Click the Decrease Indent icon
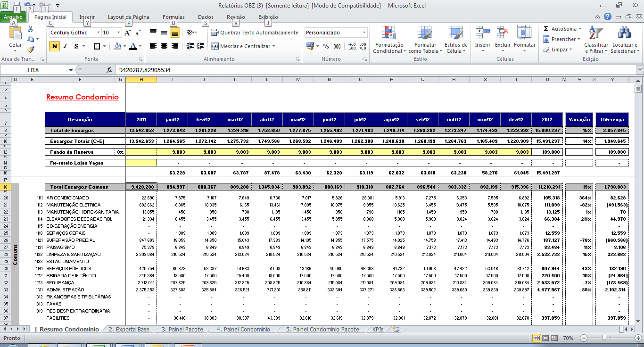644x347 pixels. [x=190, y=46]
